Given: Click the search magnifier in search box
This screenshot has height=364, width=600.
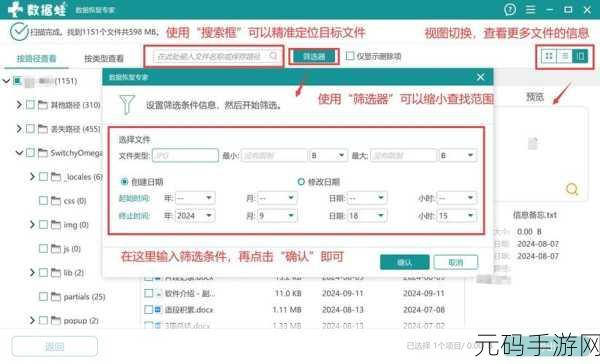Looking at the screenshot, I should (x=273, y=56).
